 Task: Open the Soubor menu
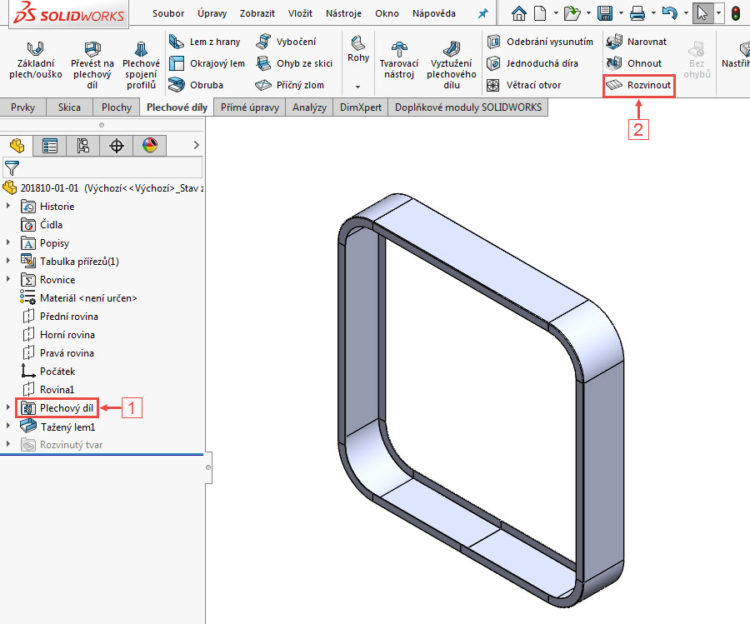pos(168,13)
